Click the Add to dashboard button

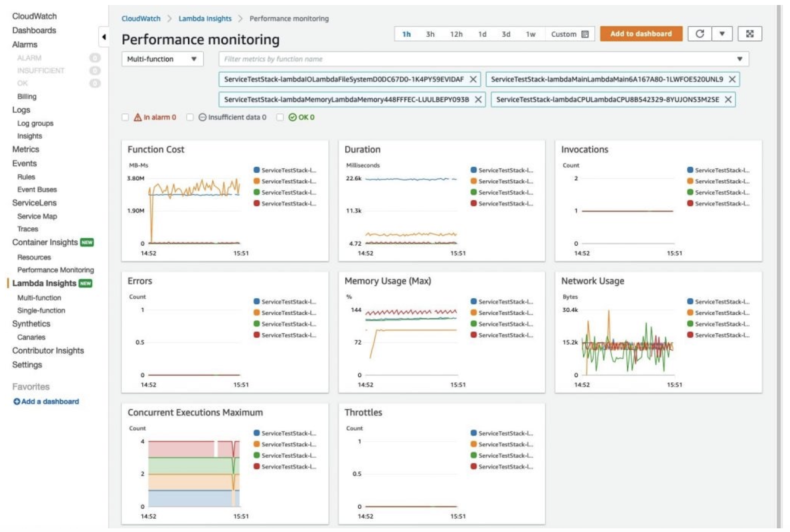point(641,34)
